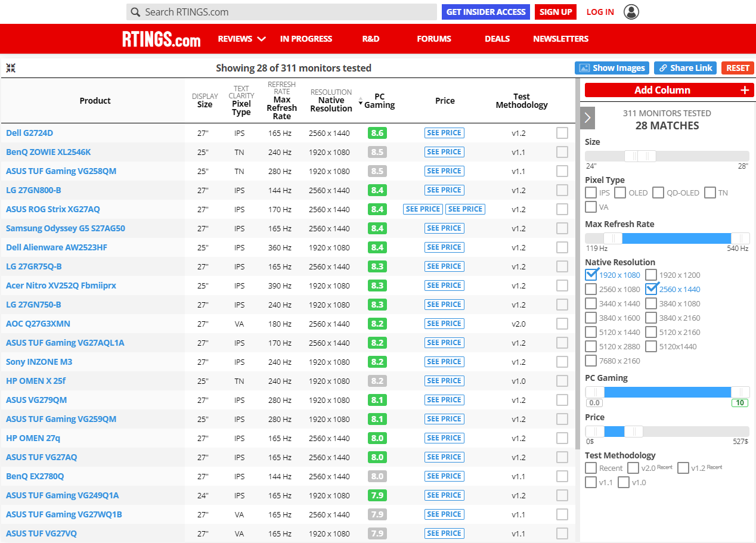Open the Sony INZONE M3 link
756x543 pixels.
pos(39,362)
